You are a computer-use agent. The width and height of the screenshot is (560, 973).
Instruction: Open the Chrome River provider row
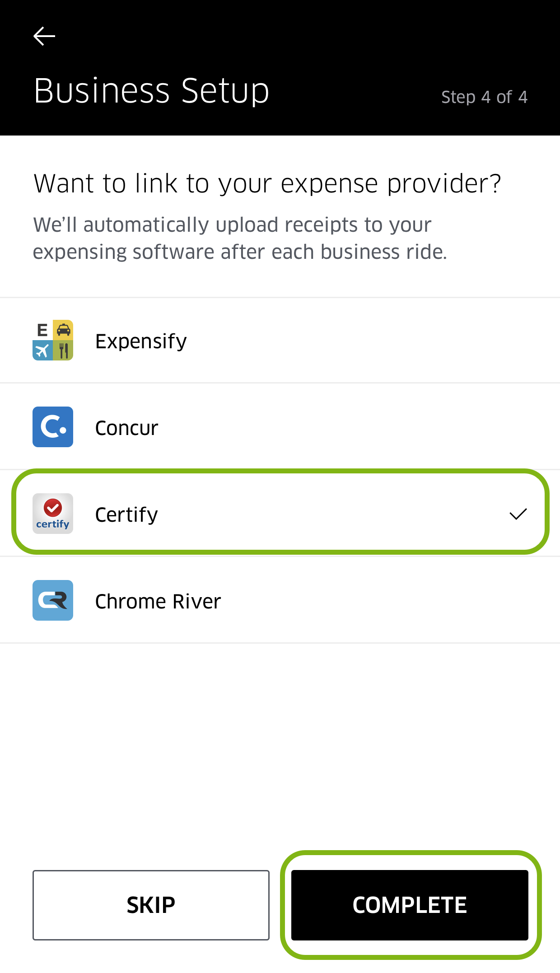pos(280,600)
